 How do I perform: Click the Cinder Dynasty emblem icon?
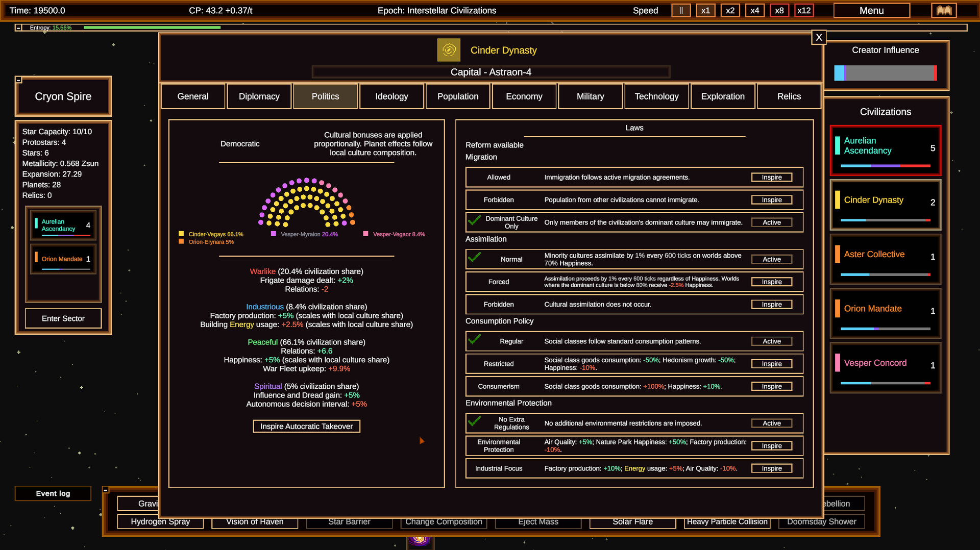pyautogui.click(x=449, y=50)
